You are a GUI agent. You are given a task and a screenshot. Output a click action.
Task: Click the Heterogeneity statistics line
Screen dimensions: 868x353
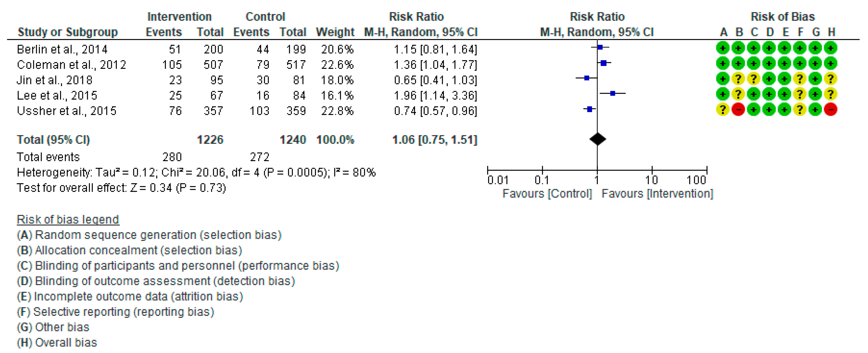click(196, 173)
